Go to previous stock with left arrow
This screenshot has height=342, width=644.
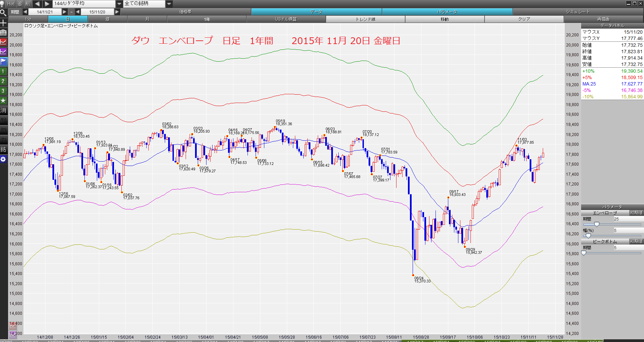(x=37, y=4)
